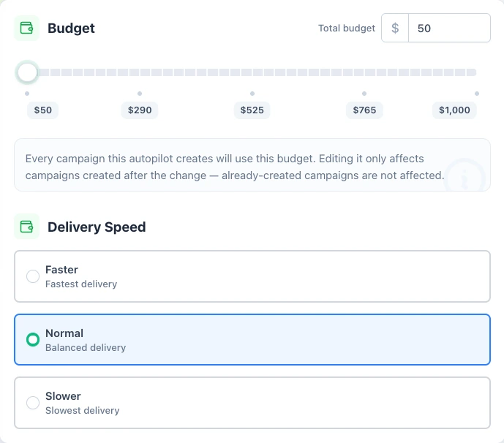504x443 pixels.
Task: Click the info note about campaign budget
Action: pos(252,165)
